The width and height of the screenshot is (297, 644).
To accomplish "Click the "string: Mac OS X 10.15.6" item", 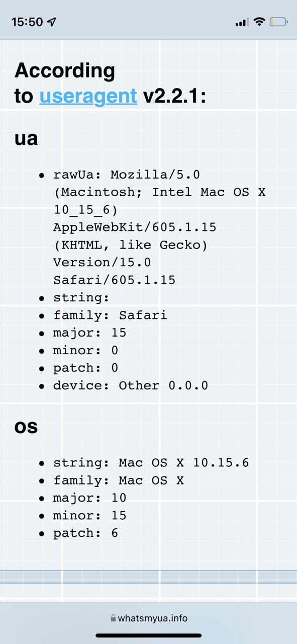I will coord(151,463).
